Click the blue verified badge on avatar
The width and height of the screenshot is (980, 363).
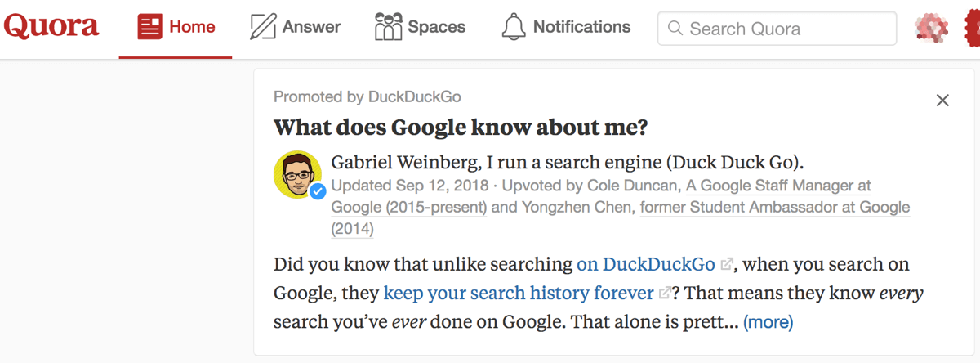coord(318,190)
